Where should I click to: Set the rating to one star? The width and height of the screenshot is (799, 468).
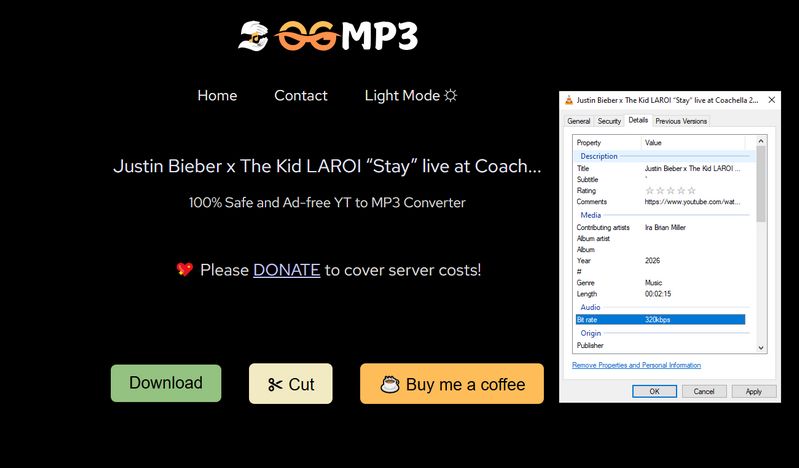(x=649, y=191)
